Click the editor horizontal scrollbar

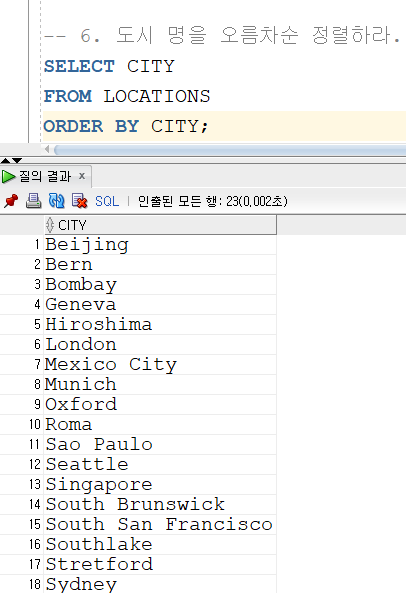230,150
